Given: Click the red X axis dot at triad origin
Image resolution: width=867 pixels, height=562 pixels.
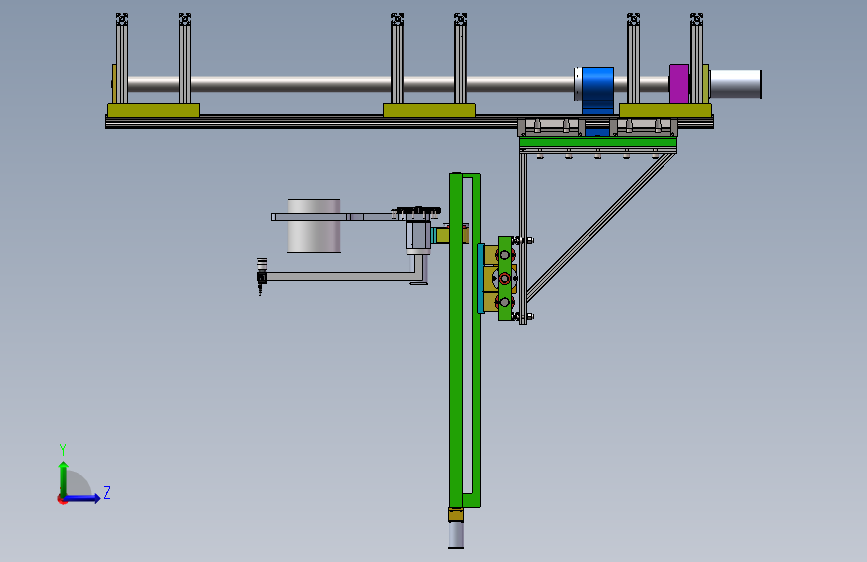Looking at the screenshot, I should [x=61, y=499].
